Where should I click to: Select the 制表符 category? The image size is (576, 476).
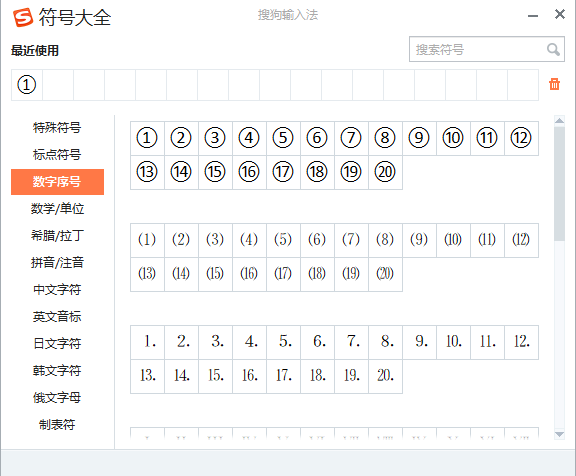click(57, 425)
